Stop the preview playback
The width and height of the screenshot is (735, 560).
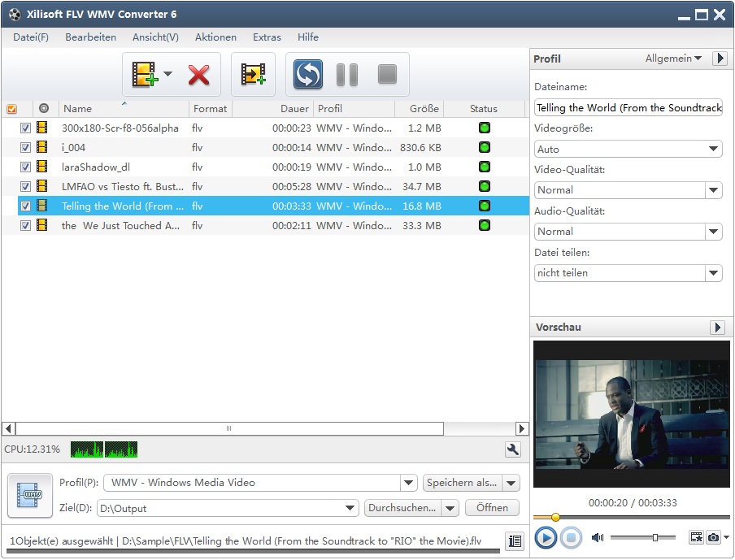coord(571,537)
